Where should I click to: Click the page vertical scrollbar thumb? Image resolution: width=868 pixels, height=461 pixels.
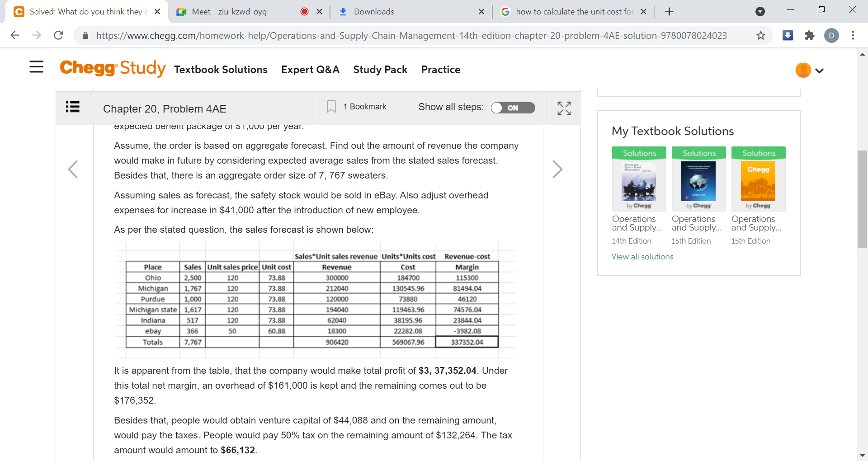pyautogui.click(x=862, y=199)
